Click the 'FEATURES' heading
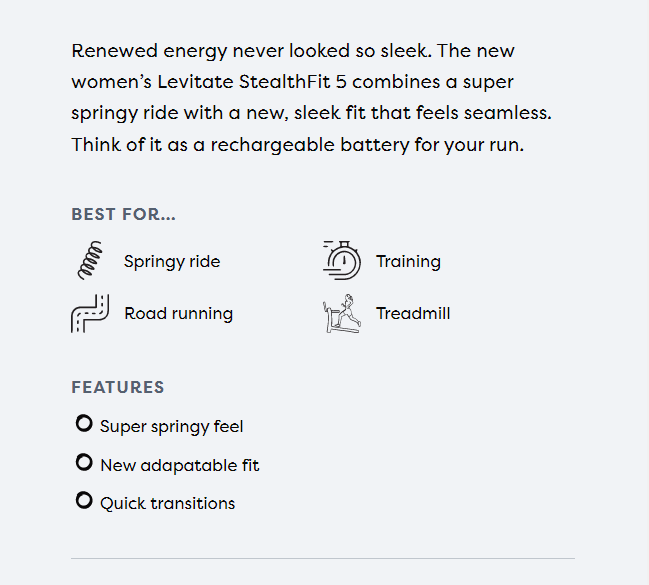 [117, 387]
